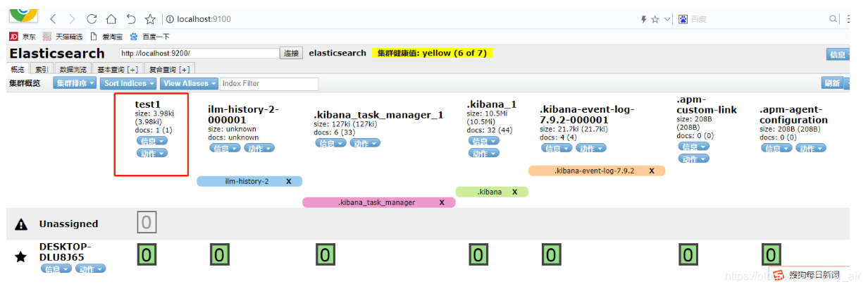The height and width of the screenshot is (289, 868).
Task: Open .kibana_task_manager_1 信息 dropdown
Action: click(330, 143)
